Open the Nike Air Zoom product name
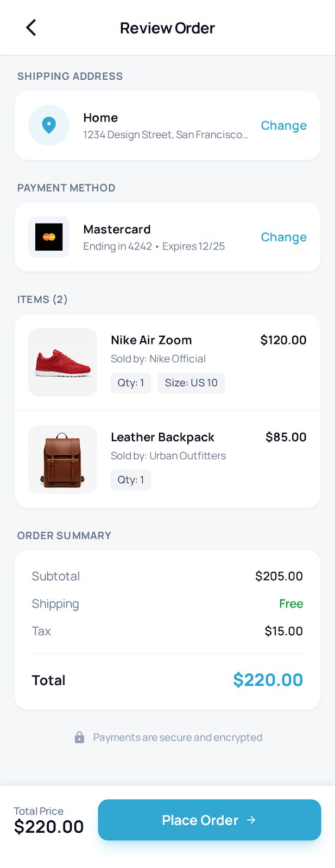Viewport: 335px width, 868px height. (151, 340)
